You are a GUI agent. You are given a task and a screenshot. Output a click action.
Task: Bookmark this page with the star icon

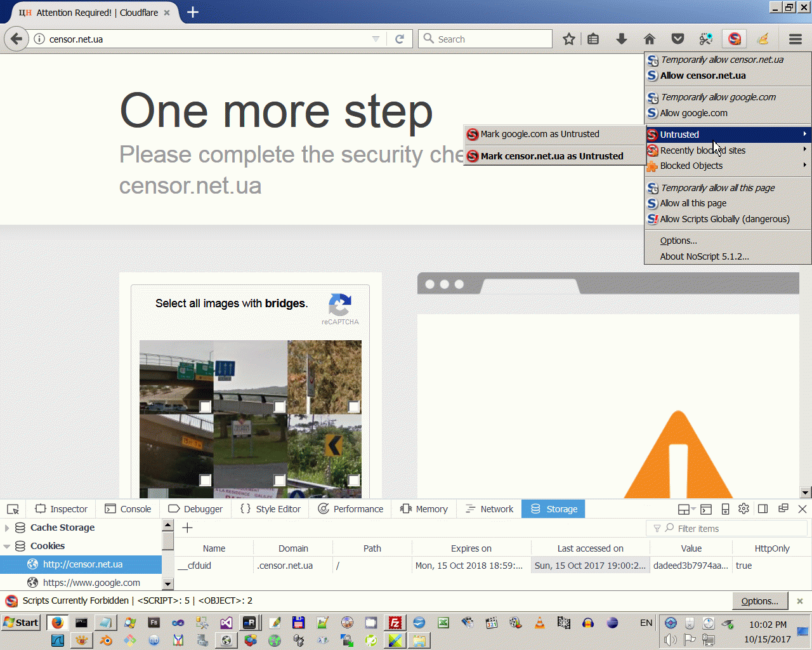click(569, 39)
